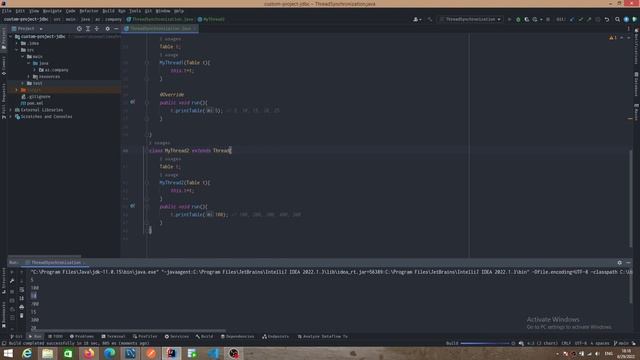Open the File menu
Viewport: 640px width, 360px height.
point(7,11)
